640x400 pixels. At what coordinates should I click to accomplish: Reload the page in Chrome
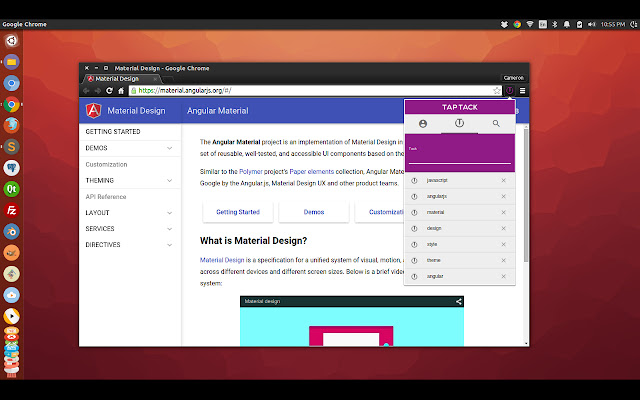point(109,91)
